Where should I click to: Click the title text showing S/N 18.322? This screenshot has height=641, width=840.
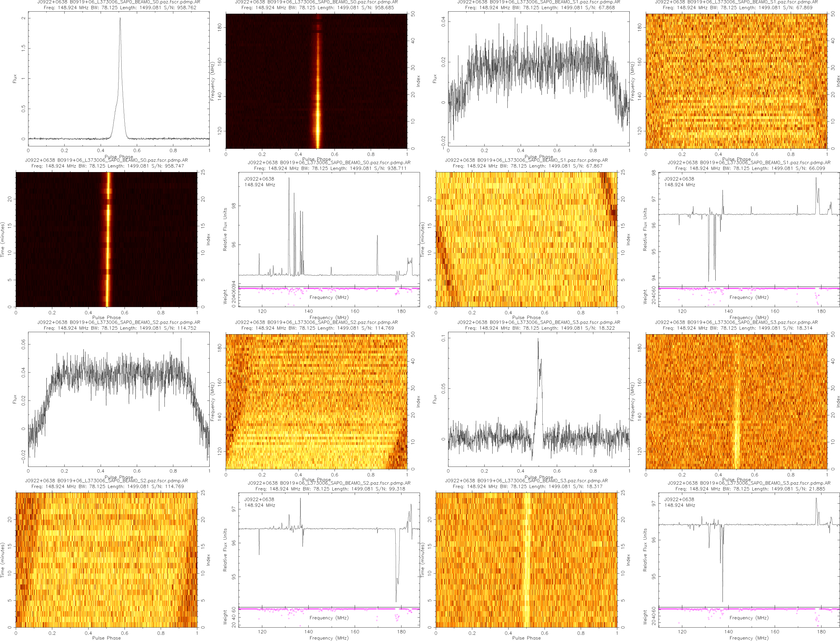point(540,328)
